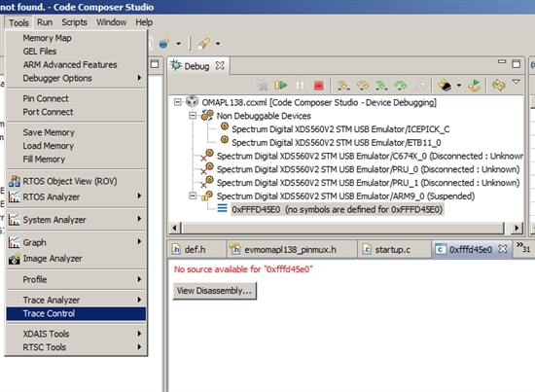Click the Resume (green play) debug icon
Screen dimensions: 535x392
[281, 85]
